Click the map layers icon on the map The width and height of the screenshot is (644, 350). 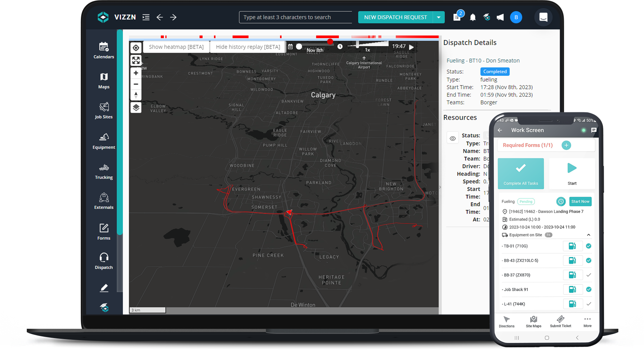[136, 107]
